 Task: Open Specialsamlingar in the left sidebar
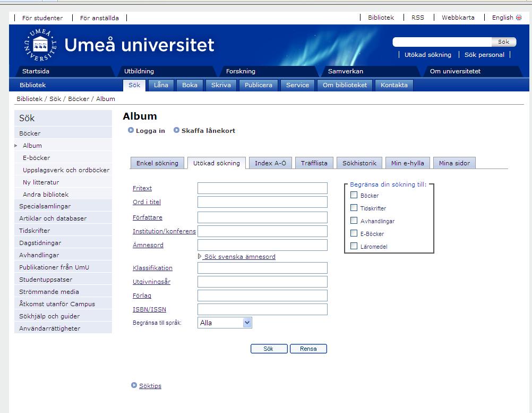[63, 206]
